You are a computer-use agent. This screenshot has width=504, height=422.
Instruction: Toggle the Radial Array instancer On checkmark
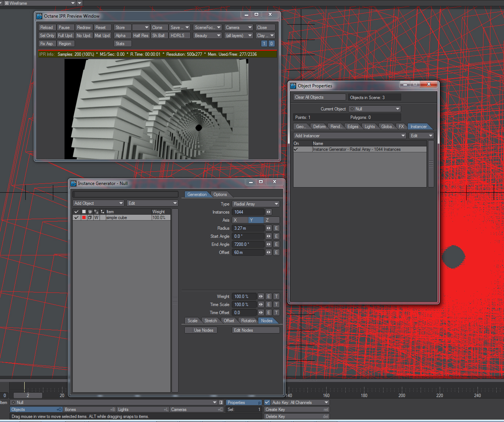(296, 149)
